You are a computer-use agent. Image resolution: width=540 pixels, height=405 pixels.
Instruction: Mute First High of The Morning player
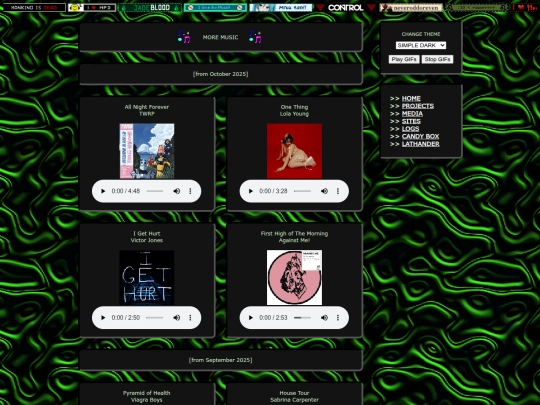tap(324, 318)
